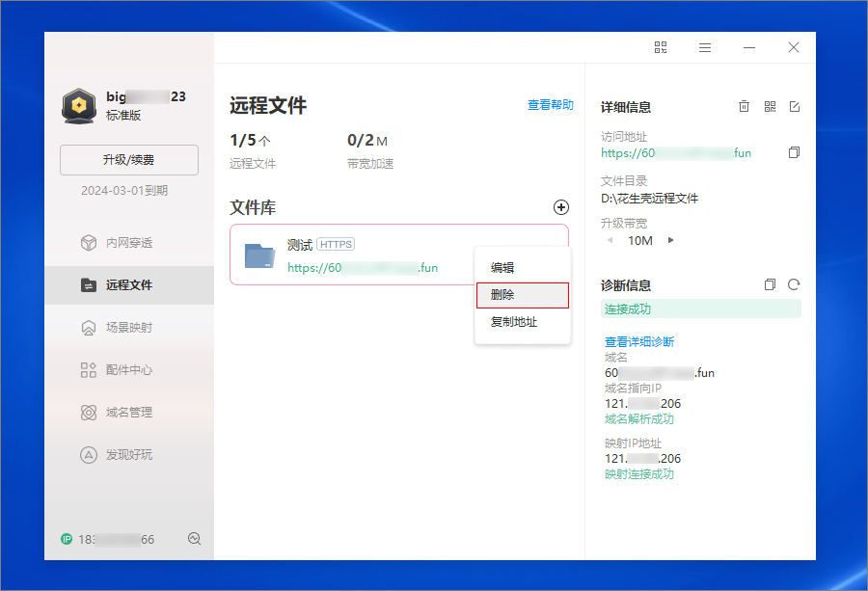Open the 查看帮助 link
Screen dimensions: 868x591
(551, 105)
